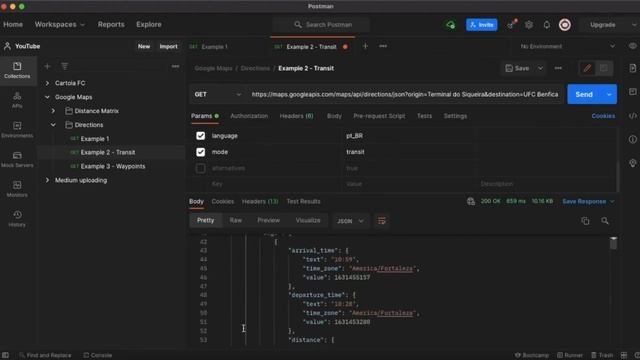640x360 pixels.
Task: Switch to the Authorization tab
Action: (249, 116)
